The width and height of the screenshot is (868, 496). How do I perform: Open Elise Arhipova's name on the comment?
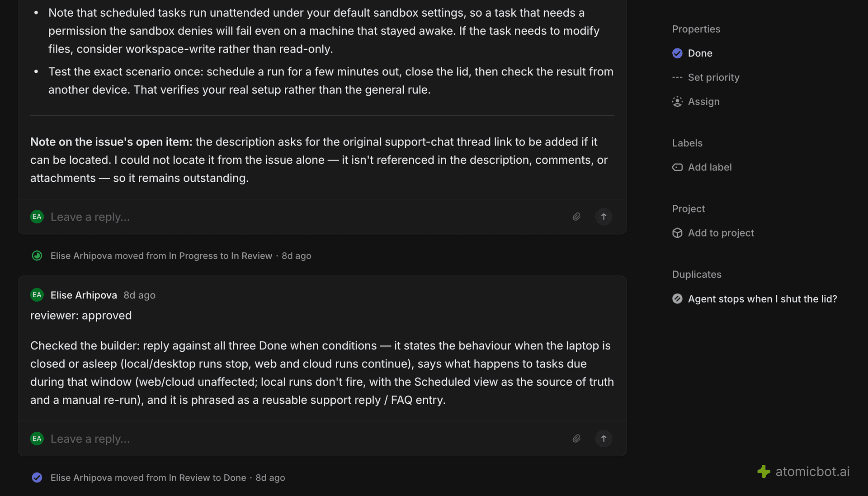pyautogui.click(x=84, y=295)
